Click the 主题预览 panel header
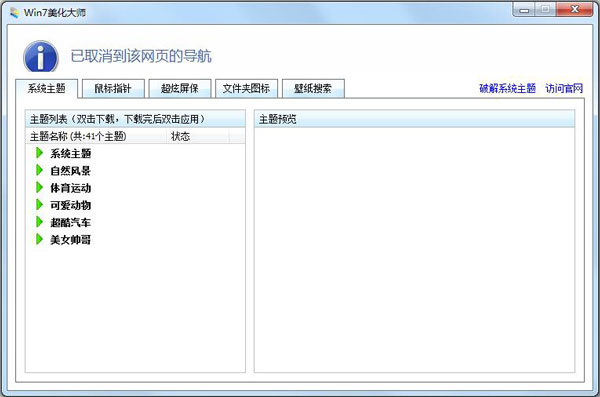This screenshot has width=600, height=397. tap(414, 119)
